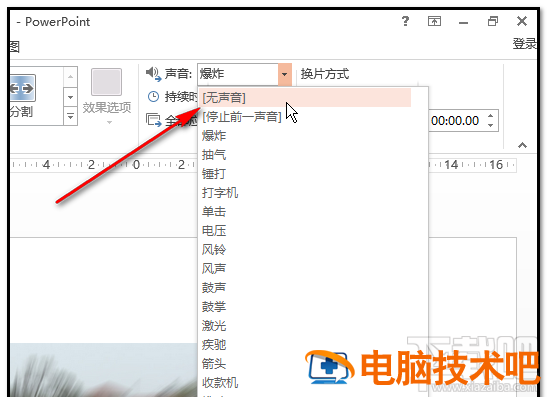Increase time with stepper up arrow

(491, 116)
